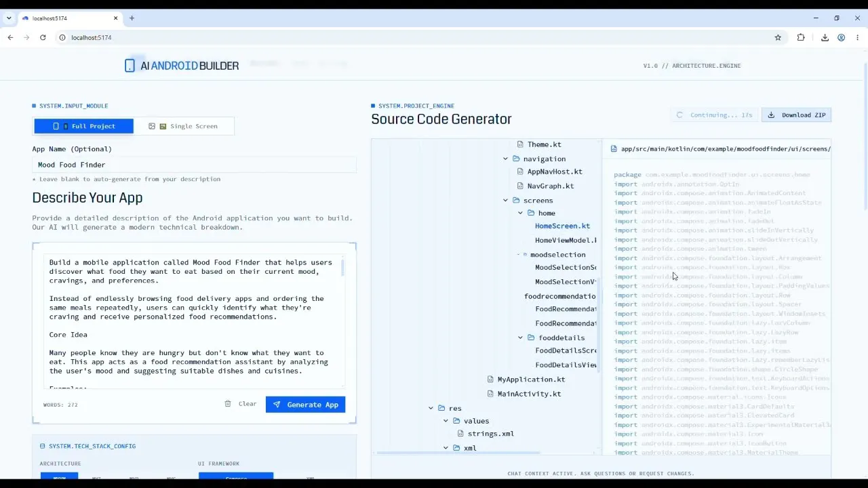Bookmark this page with the star icon
This screenshot has width=868, height=488.
tap(778, 37)
